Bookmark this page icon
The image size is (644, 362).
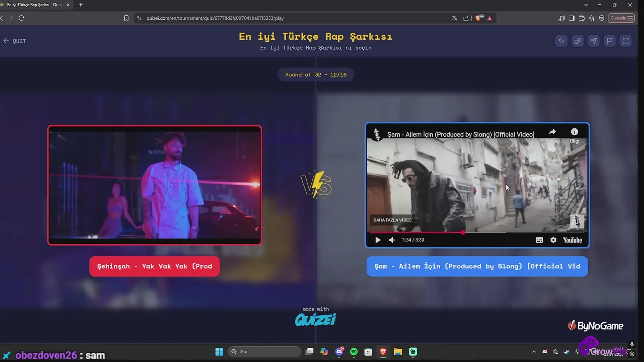[x=126, y=18]
